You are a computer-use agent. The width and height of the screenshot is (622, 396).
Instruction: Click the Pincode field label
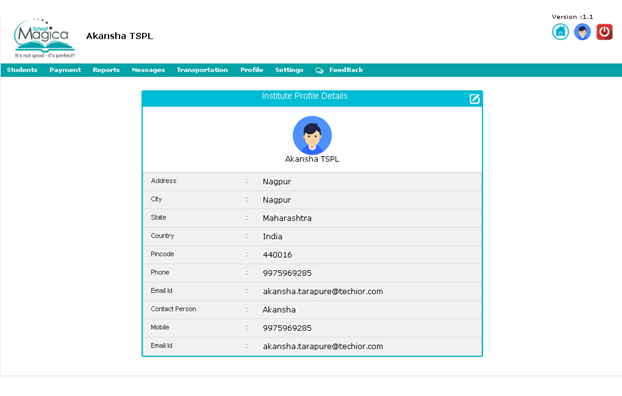tap(162, 254)
